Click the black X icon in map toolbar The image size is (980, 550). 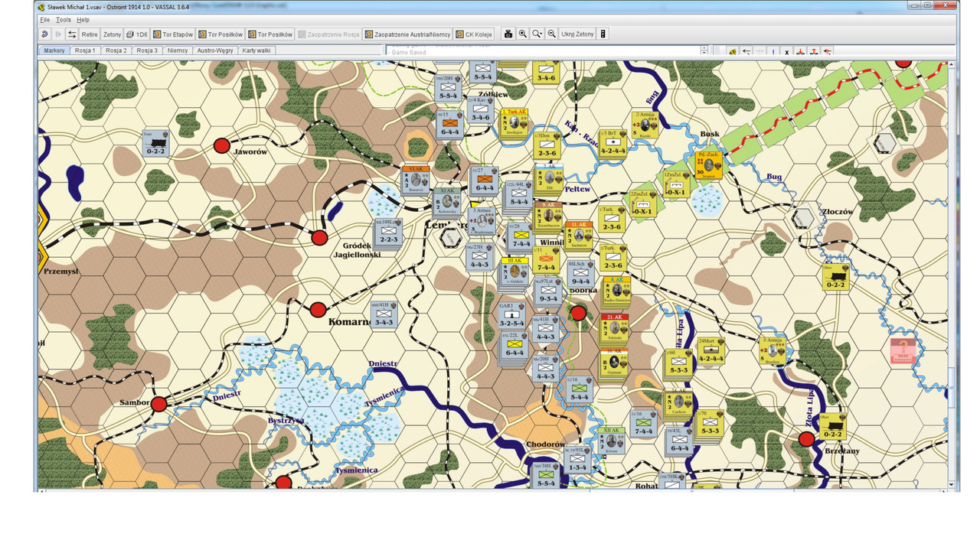[787, 51]
